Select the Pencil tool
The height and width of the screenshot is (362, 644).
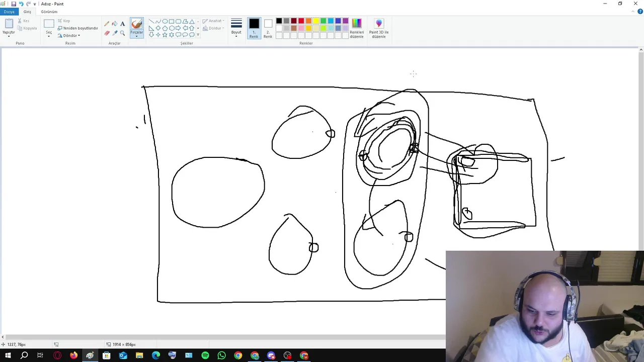tap(107, 24)
